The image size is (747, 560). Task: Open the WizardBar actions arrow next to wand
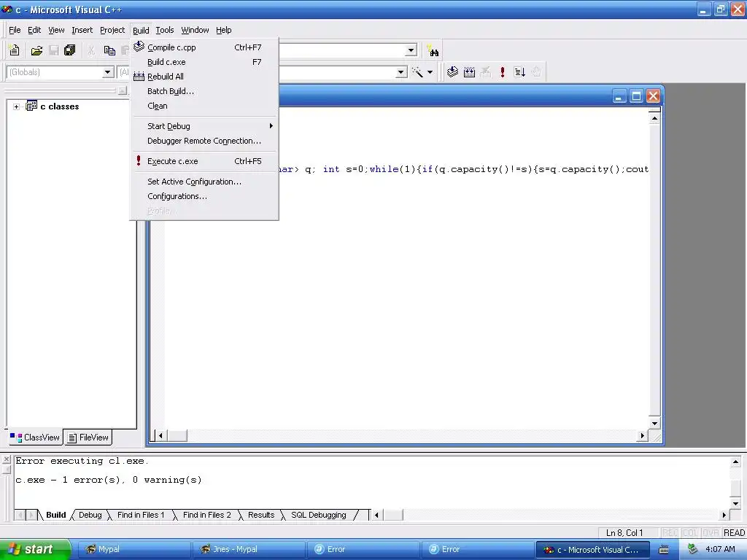(430, 72)
